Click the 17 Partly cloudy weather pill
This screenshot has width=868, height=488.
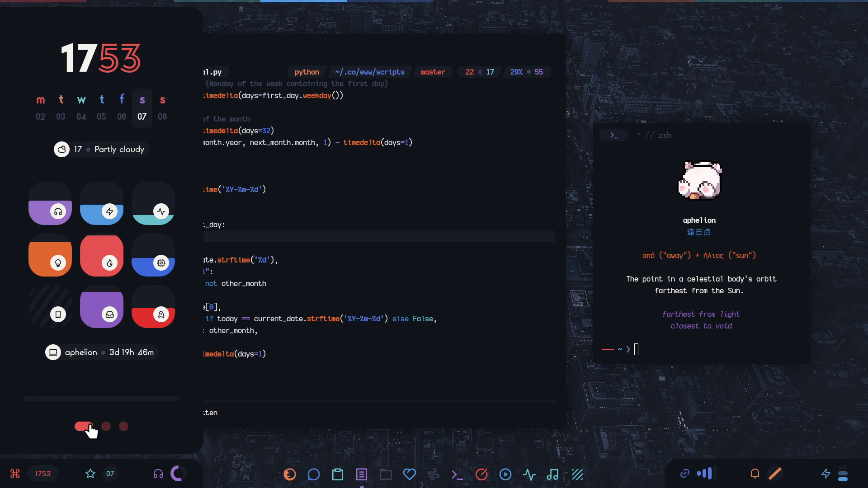pos(101,150)
